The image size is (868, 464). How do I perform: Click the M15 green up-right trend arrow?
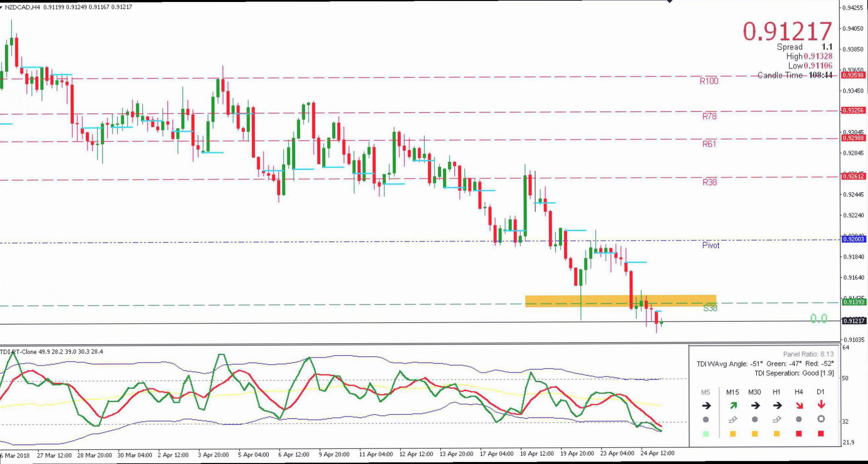click(x=733, y=405)
